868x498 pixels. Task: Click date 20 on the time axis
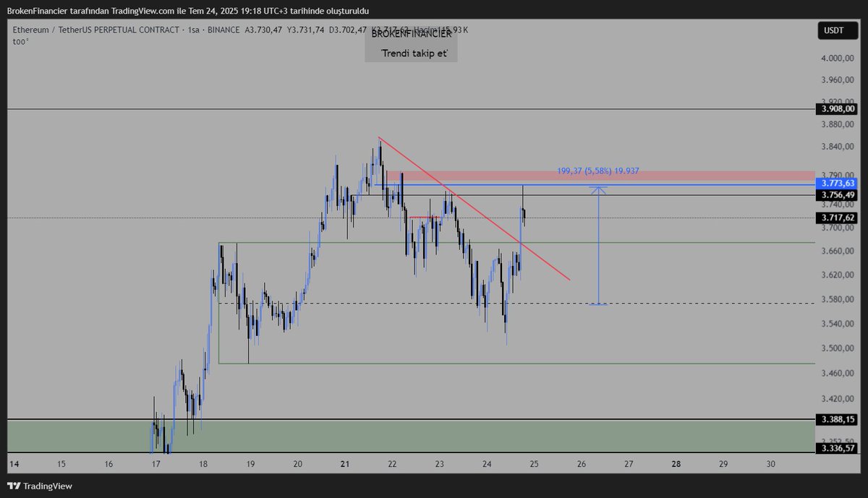tap(298, 464)
